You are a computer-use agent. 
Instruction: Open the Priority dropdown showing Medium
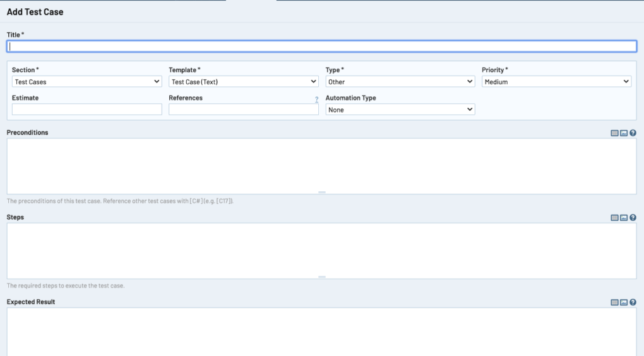pyautogui.click(x=557, y=82)
